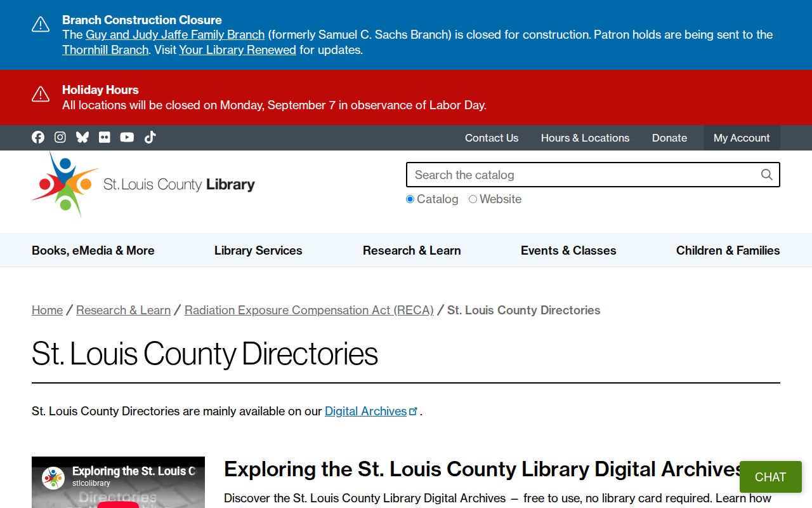Open My Account
The height and width of the screenshot is (508, 812).
[x=742, y=138]
